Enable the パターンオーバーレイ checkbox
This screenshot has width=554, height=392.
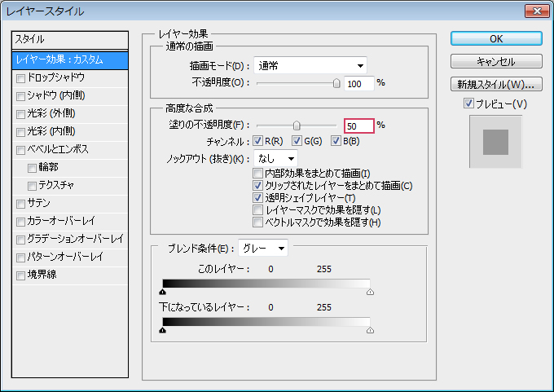20,258
